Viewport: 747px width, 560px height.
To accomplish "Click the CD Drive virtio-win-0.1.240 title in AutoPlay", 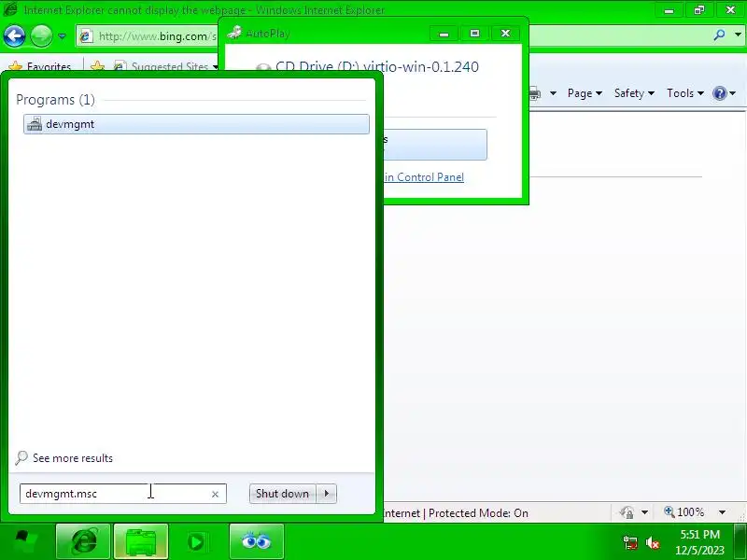I will tap(377, 66).
